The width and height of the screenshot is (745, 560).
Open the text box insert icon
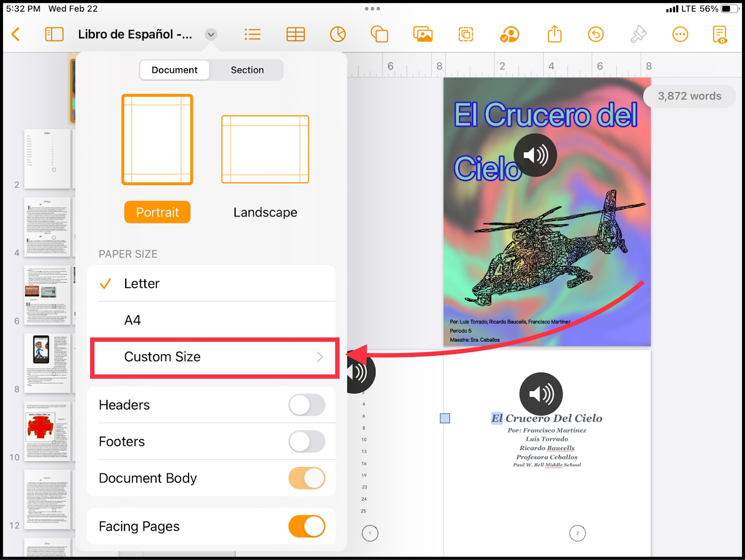[x=466, y=34]
